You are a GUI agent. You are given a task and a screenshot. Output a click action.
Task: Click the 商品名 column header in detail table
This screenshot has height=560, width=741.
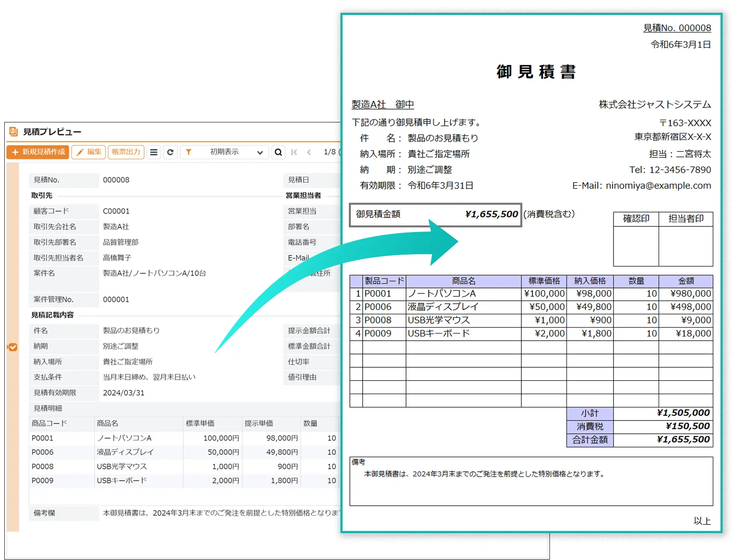(x=108, y=424)
